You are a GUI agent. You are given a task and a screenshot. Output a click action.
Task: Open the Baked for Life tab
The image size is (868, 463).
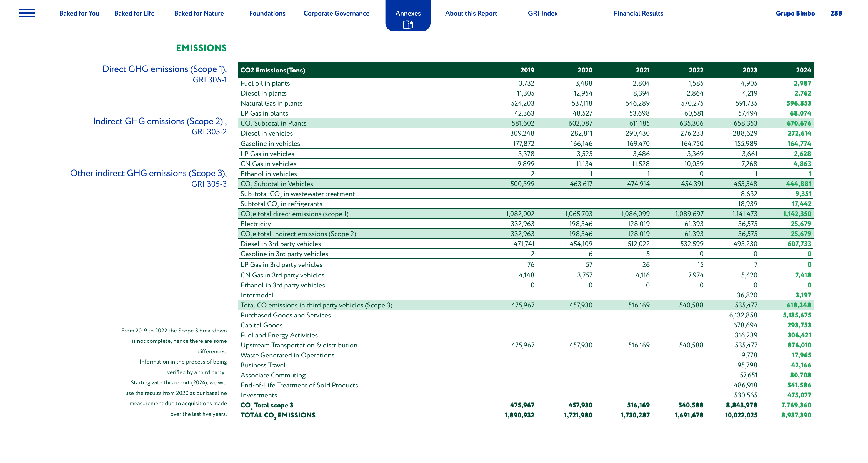click(x=134, y=13)
